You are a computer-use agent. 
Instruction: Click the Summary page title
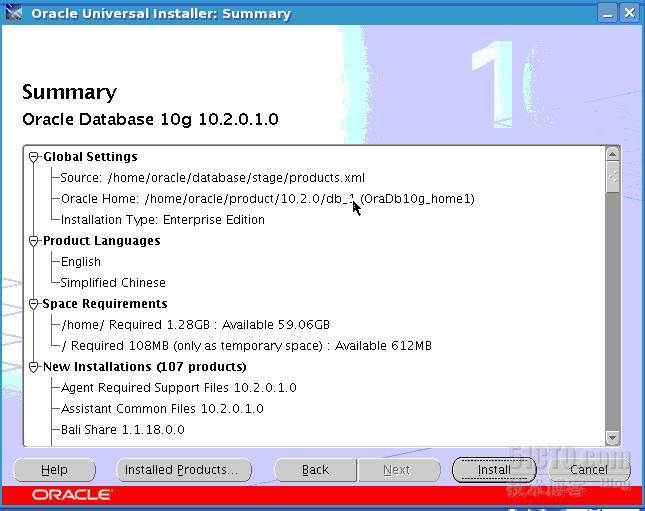tap(70, 92)
